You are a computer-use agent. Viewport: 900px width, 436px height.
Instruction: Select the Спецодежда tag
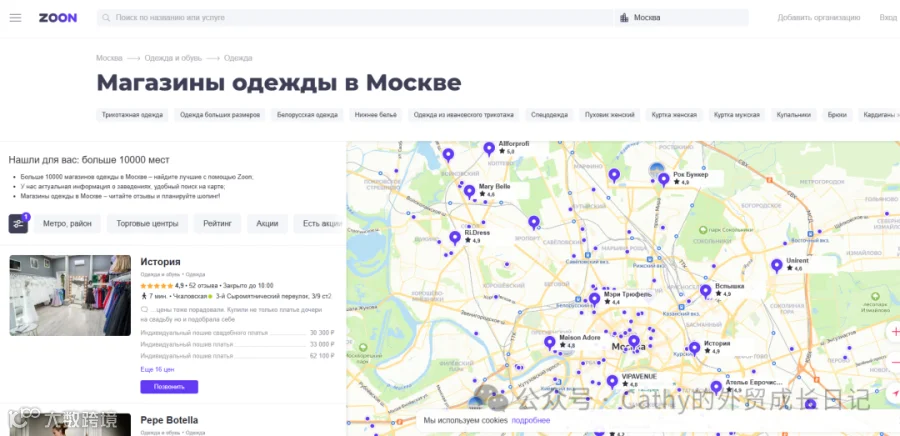pyautogui.click(x=549, y=115)
